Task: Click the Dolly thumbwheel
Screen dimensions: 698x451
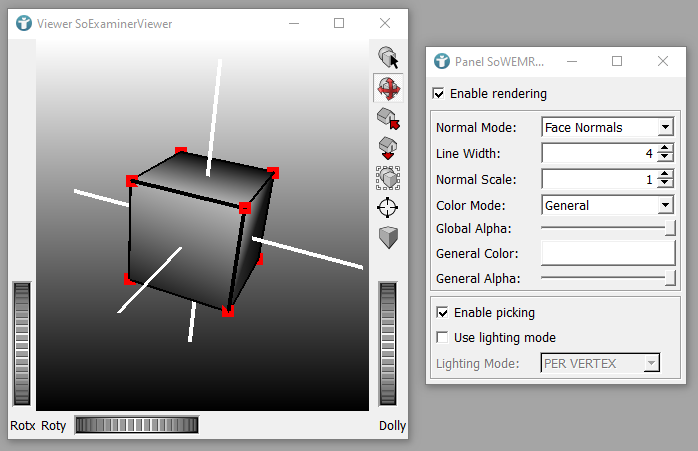Action: click(x=388, y=343)
